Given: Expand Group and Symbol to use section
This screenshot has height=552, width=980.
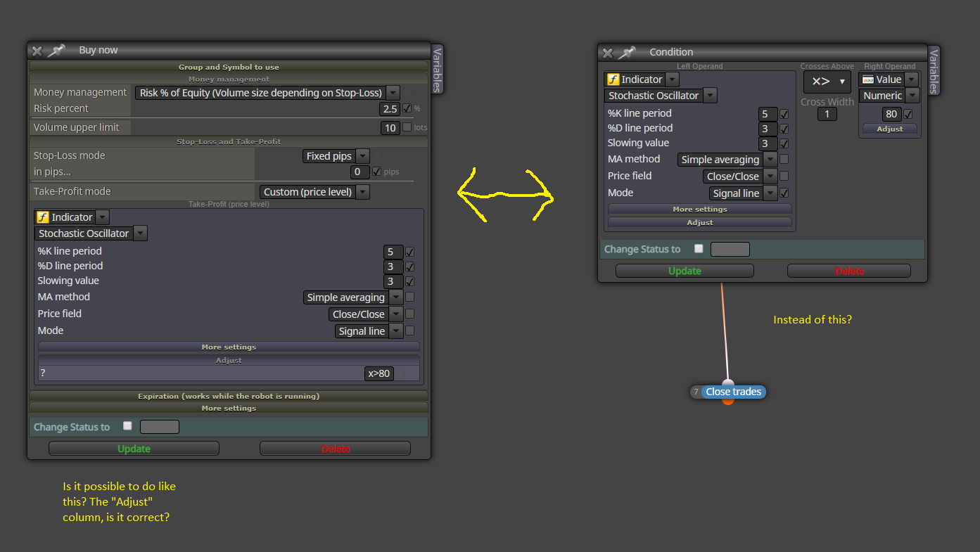Looking at the screenshot, I should pyautogui.click(x=229, y=67).
